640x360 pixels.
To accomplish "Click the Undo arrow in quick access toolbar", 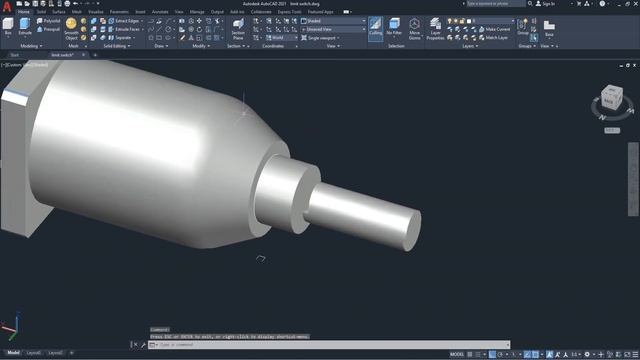I will click(75, 4).
